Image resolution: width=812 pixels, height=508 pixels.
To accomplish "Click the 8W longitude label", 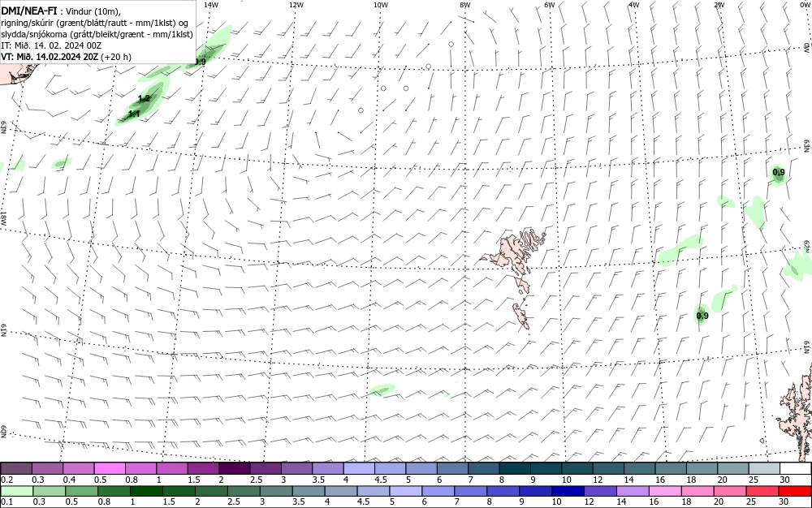I will coord(465,5).
